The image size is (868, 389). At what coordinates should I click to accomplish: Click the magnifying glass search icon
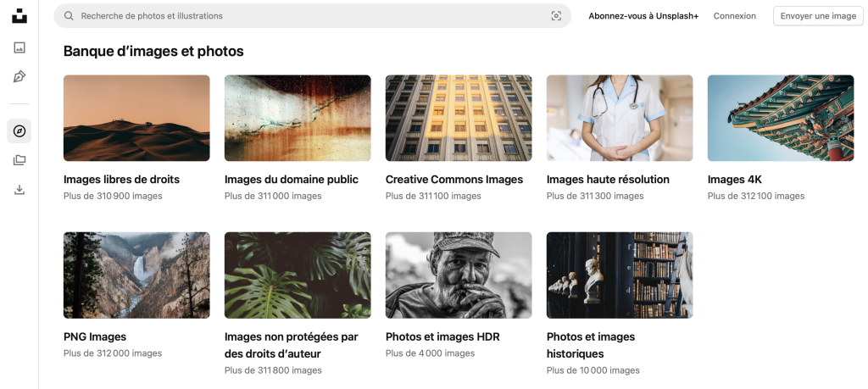pyautogui.click(x=69, y=16)
